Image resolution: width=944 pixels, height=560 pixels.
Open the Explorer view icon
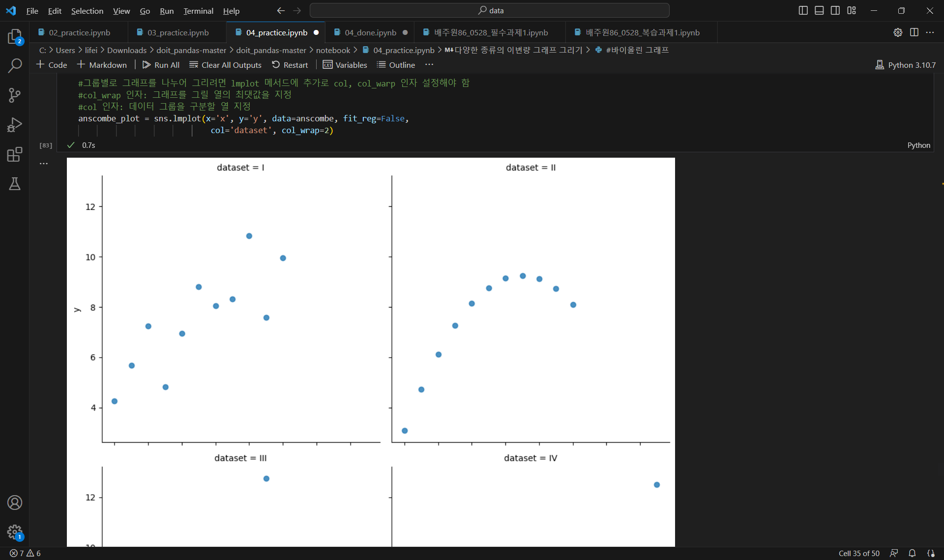pos(15,36)
